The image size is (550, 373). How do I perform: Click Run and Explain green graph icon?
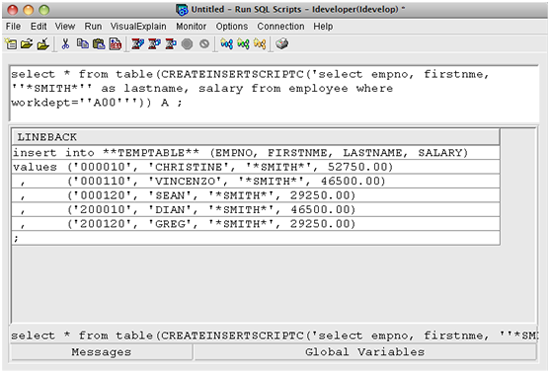tap(243, 44)
